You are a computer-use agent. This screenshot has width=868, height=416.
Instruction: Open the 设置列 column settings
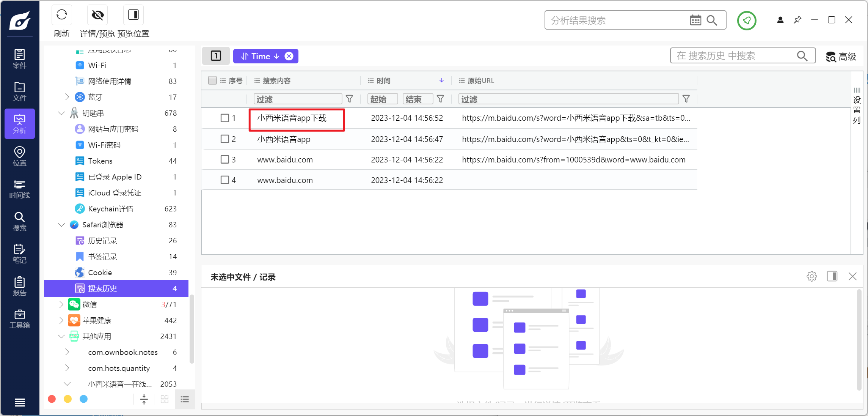coord(857,106)
